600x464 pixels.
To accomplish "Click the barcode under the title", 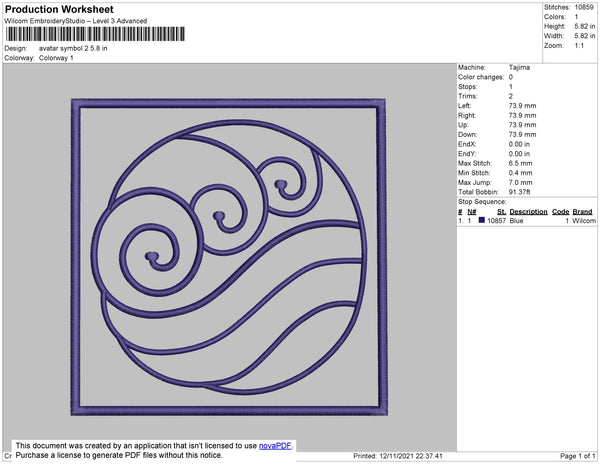I will pyautogui.click(x=95, y=34).
